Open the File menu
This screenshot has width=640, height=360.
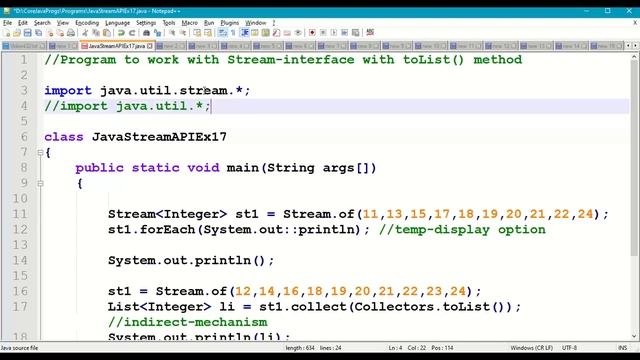[7, 23]
